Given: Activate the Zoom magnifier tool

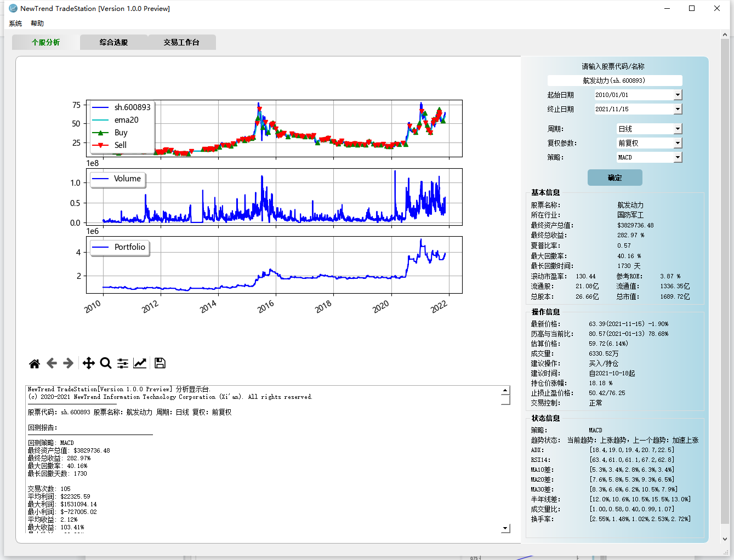Looking at the screenshot, I should [106, 363].
